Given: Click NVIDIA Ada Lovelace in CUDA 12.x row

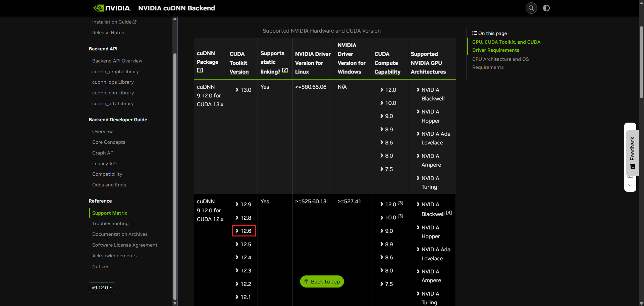Looking at the screenshot, I should tap(435, 254).
